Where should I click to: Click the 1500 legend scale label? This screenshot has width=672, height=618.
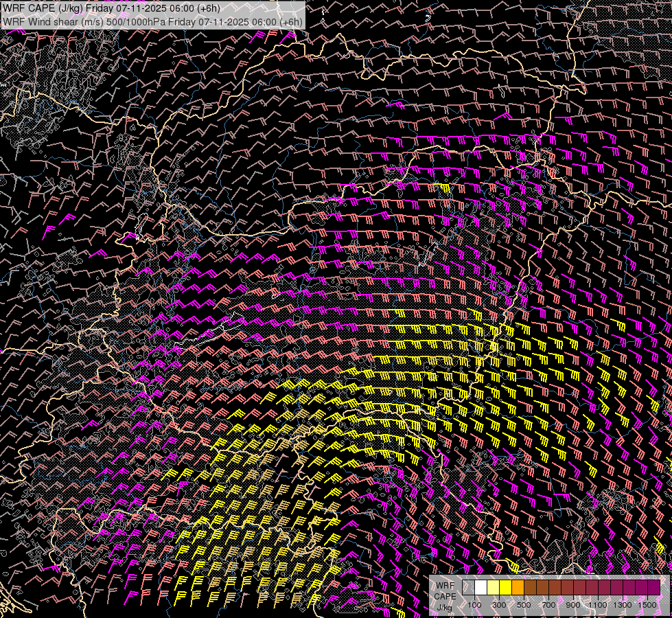click(x=647, y=605)
